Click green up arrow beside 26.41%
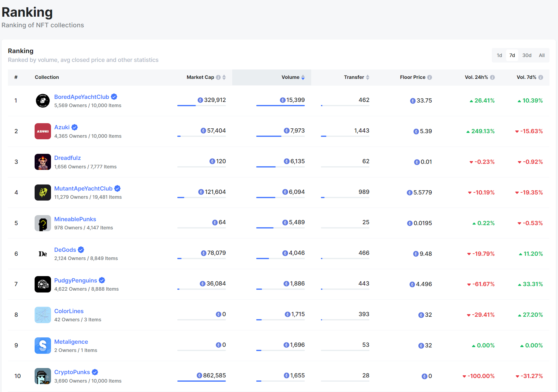Image resolution: width=558 pixels, height=392 pixels. [471, 101]
